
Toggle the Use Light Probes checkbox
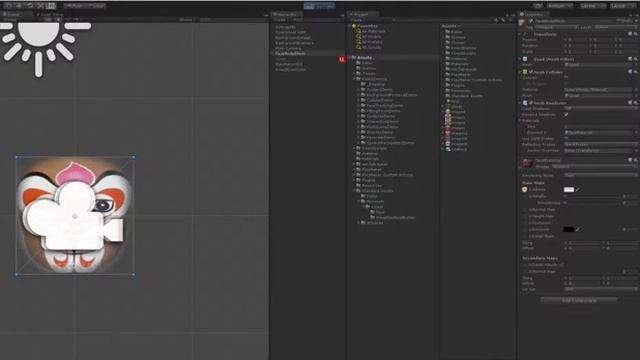[x=566, y=138]
